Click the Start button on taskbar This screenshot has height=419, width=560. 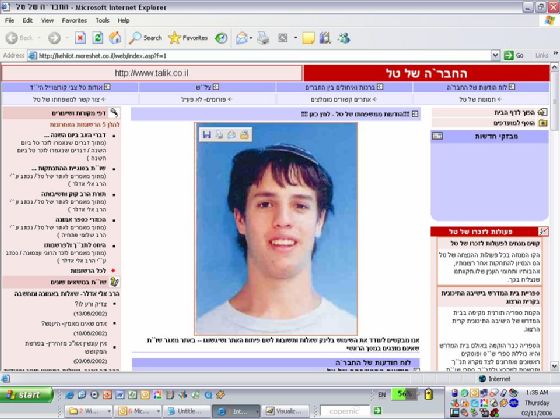pos(26,395)
